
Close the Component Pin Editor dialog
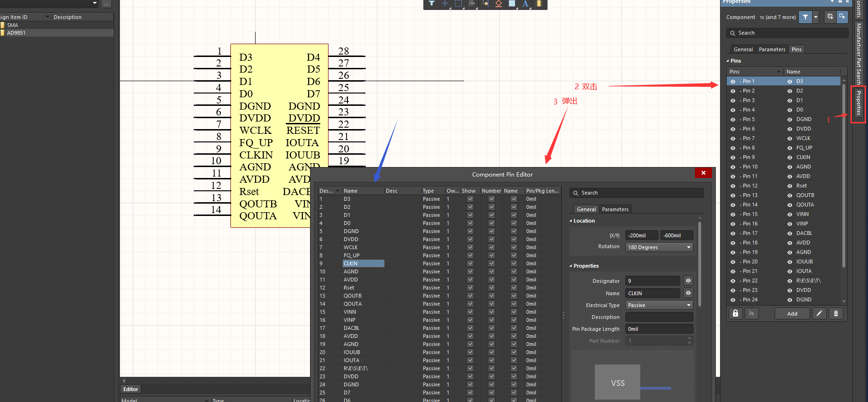tap(704, 173)
